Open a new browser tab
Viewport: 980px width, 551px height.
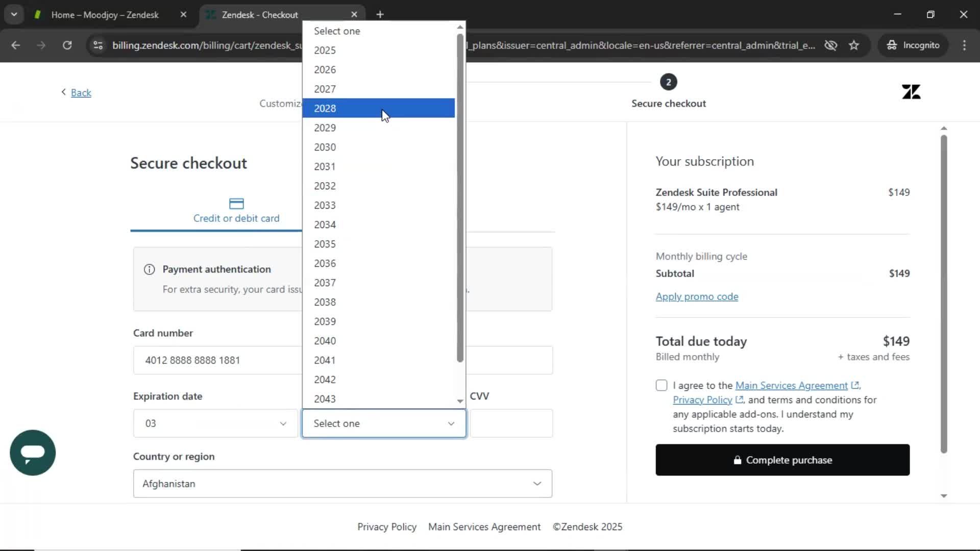coord(380,15)
